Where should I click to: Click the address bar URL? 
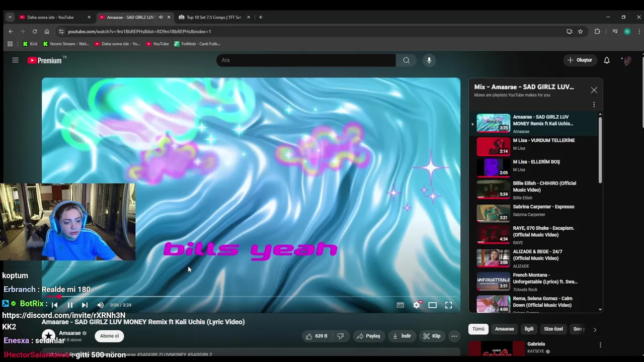139,31
